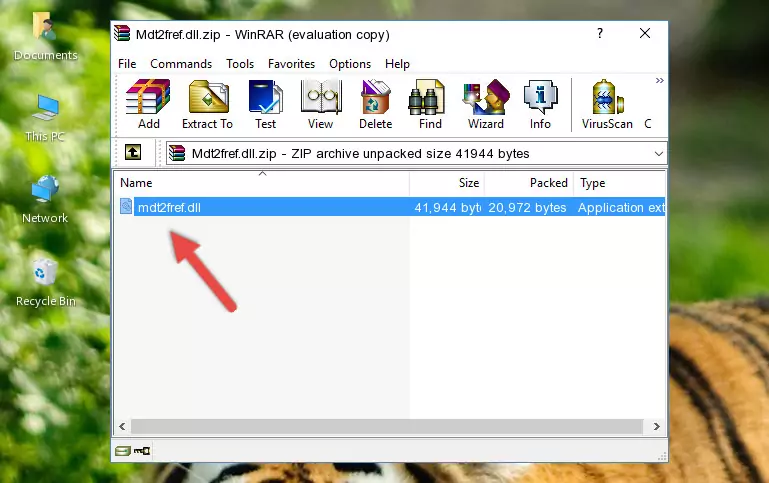Image resolution: width=769 pixels, height=483 pixels.
Task: Click the 41,944 bytes size cell
Action: tap(447, 207)
